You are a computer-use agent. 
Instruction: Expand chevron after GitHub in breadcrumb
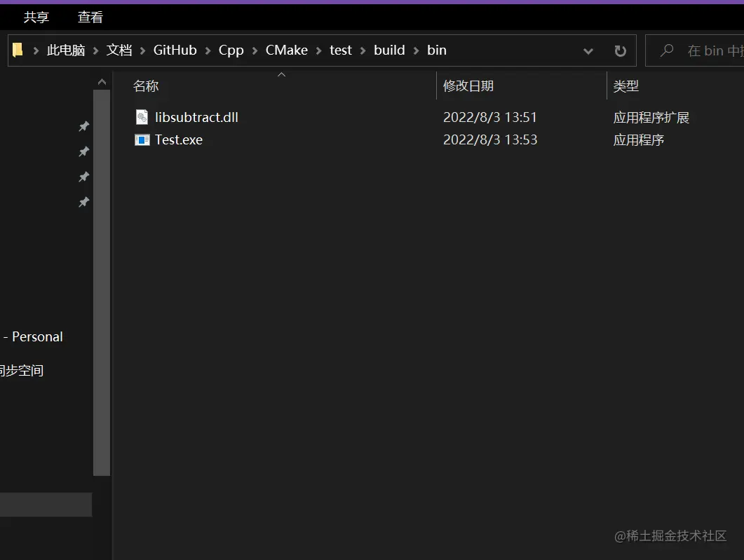click(x=208, y=50)
